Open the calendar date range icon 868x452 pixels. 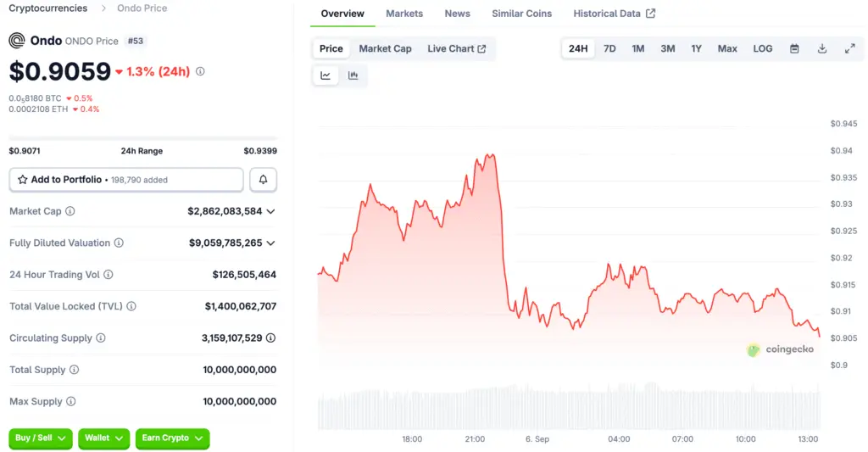pos(794,48)
